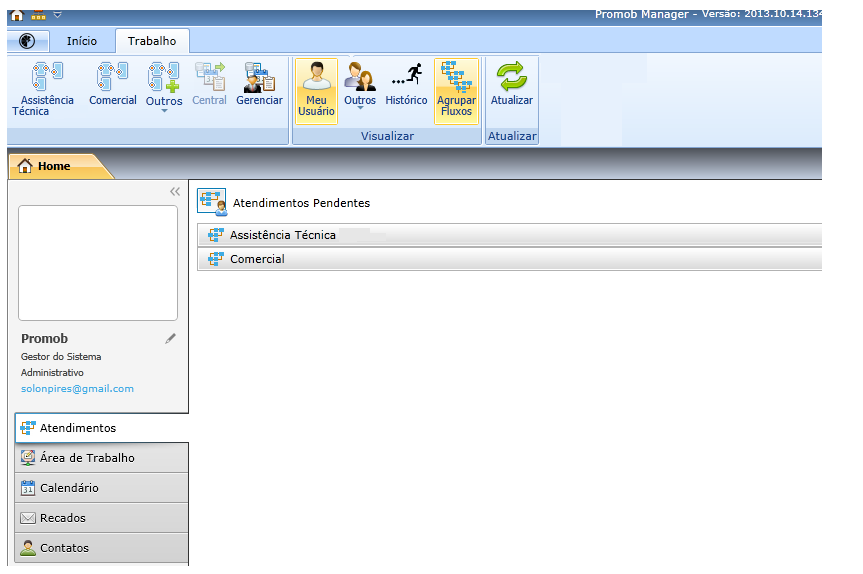
Task: Expand Comercial pending group
Action: 509,259
